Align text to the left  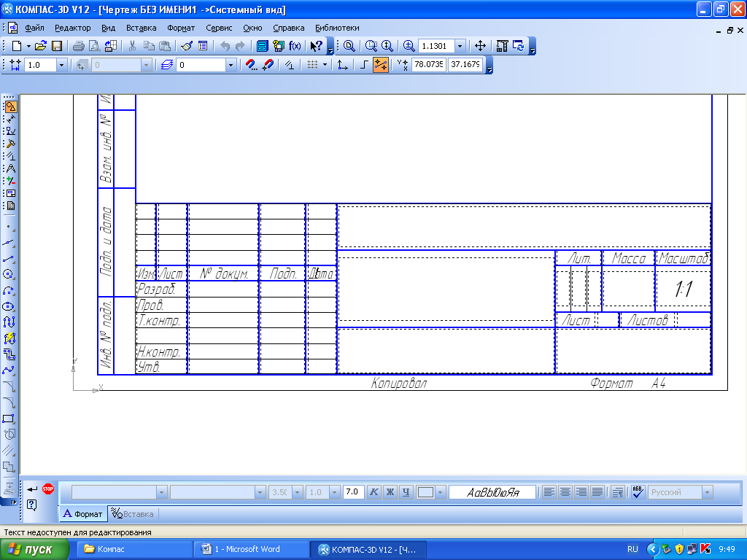coord(549,492)
